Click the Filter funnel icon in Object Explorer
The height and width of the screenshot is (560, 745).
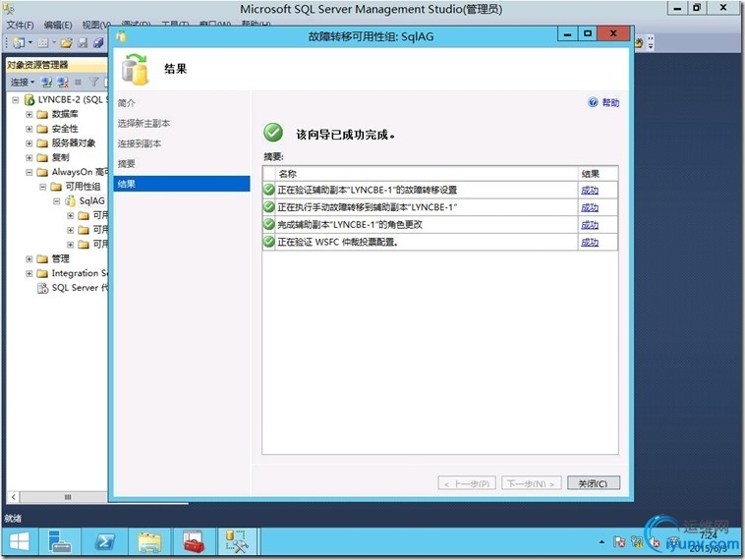[x=93, y=83]
